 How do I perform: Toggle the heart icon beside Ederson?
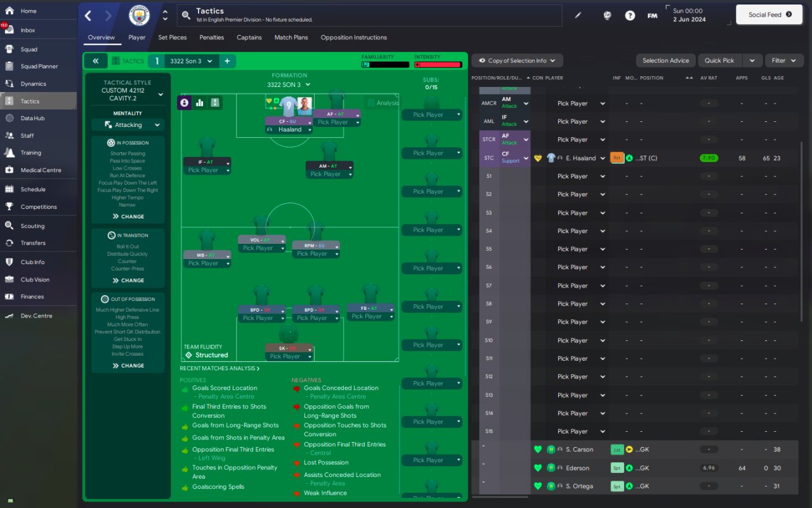[538, 468]
